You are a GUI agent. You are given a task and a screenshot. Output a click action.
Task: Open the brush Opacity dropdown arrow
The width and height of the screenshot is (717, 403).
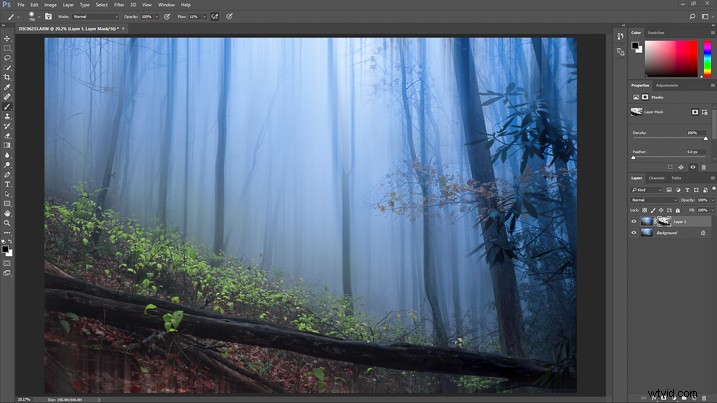tap(156, 16)
